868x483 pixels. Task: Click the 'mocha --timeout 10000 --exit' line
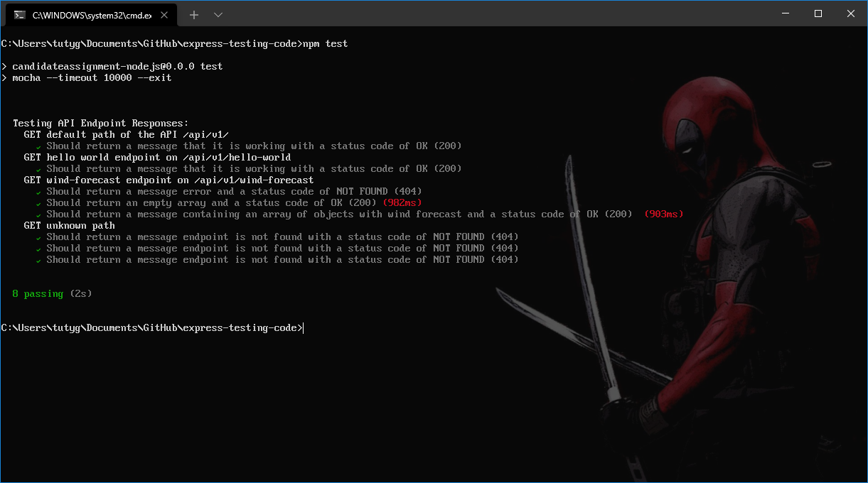[x=92, y=78]
